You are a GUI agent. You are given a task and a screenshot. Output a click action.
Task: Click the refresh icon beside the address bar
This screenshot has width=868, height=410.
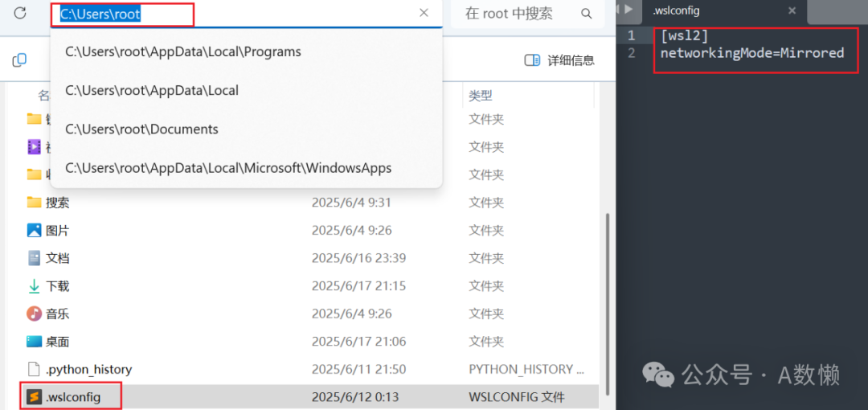click(20, 14)
